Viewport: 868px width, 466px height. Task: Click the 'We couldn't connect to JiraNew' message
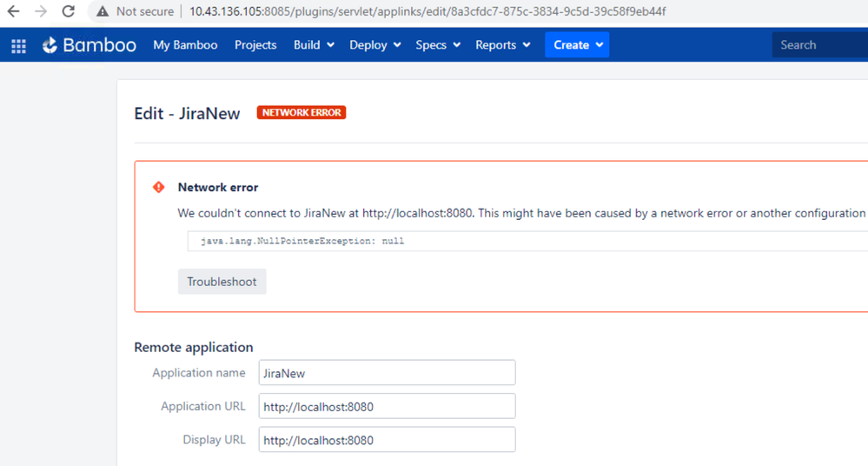coord(522,213)
